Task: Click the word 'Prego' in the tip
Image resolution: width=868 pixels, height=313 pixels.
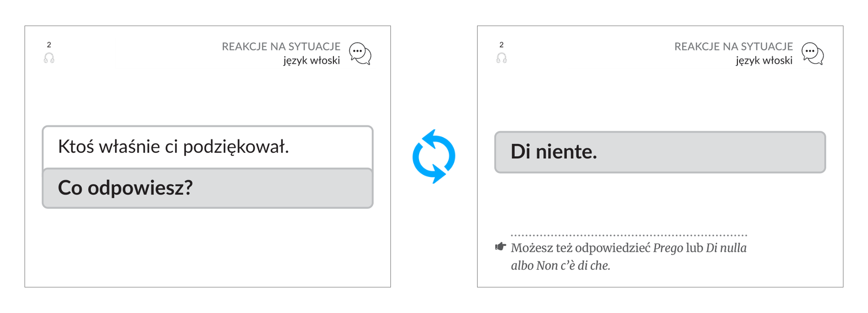Action: point(668,248)
